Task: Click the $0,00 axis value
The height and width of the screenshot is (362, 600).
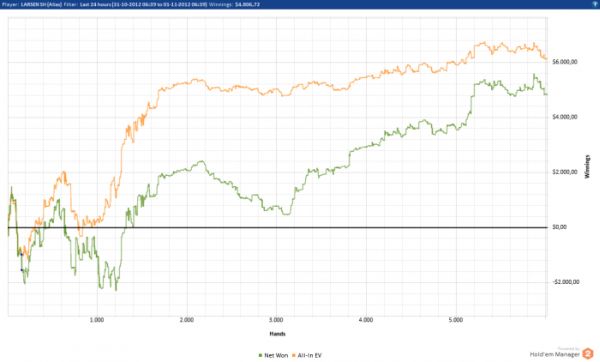Action: pyautogui.click(x=559, y=227)
